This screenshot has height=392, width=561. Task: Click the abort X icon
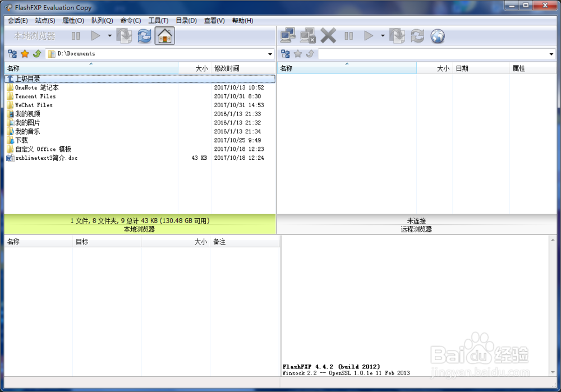(328, 36)
